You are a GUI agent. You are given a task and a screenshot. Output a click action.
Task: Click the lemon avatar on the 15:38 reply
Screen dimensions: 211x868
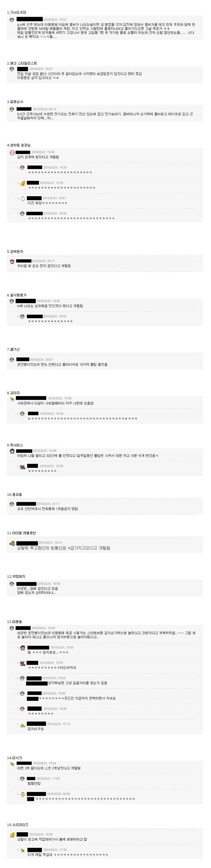pos(23,183)
